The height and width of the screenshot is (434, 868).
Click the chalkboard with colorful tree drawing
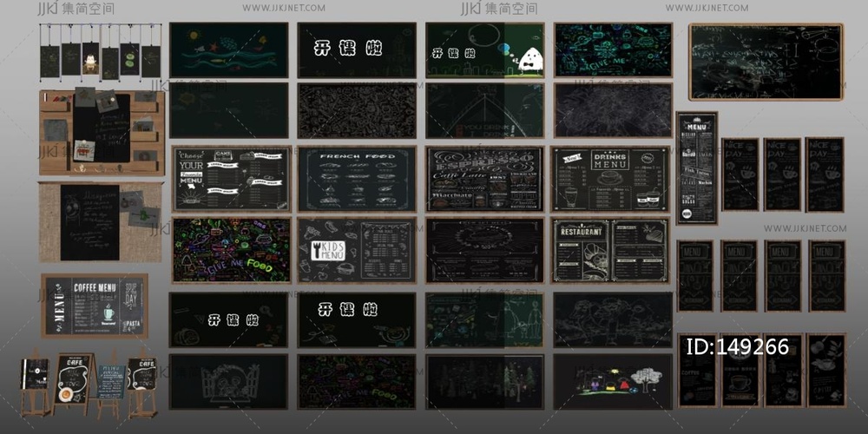(612, 381)
